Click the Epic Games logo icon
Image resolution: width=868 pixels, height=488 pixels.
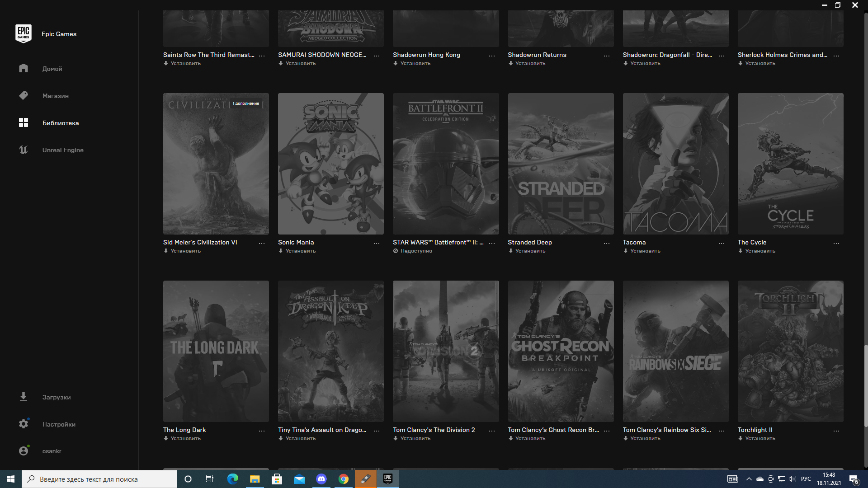pyautogui.click(x=24, y=33)
